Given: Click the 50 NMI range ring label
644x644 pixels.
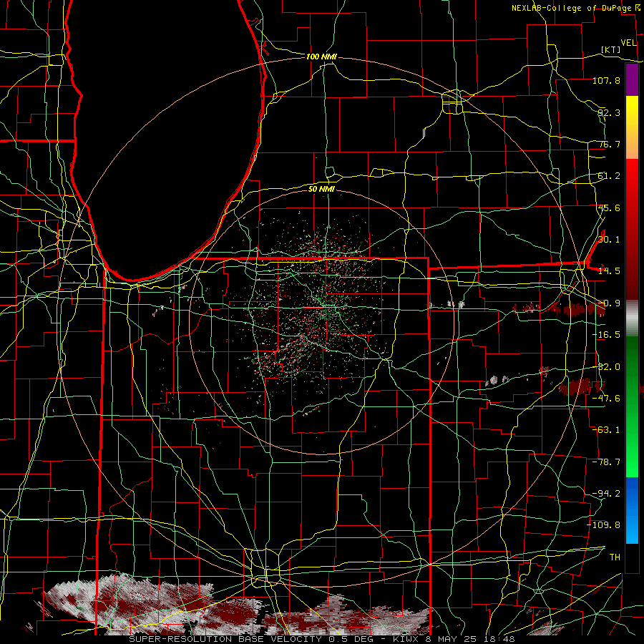Looking at the screenshot, I should pyautogui.click(x=321, y=189).
